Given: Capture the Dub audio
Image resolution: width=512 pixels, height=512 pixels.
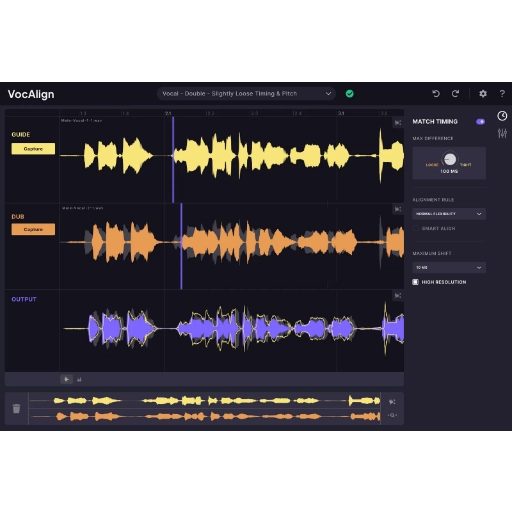Looking at the screenshot, I should tap(33, 229).
